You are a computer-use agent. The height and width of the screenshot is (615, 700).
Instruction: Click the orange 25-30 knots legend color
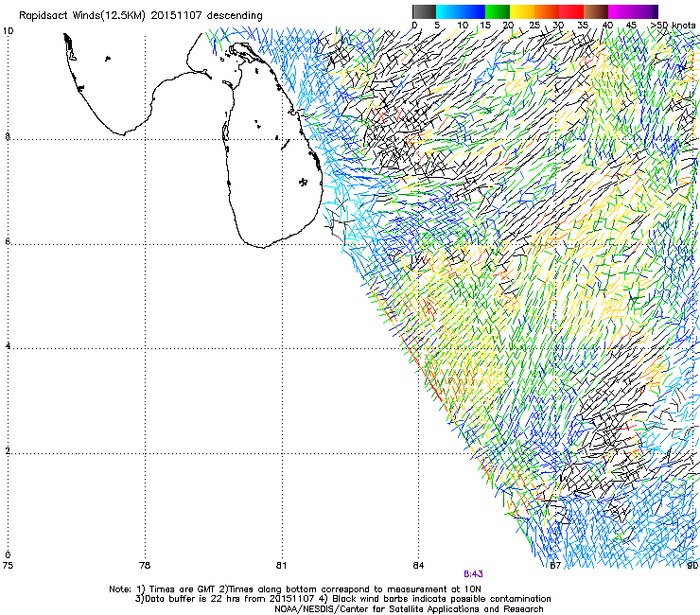pos(547,11)
